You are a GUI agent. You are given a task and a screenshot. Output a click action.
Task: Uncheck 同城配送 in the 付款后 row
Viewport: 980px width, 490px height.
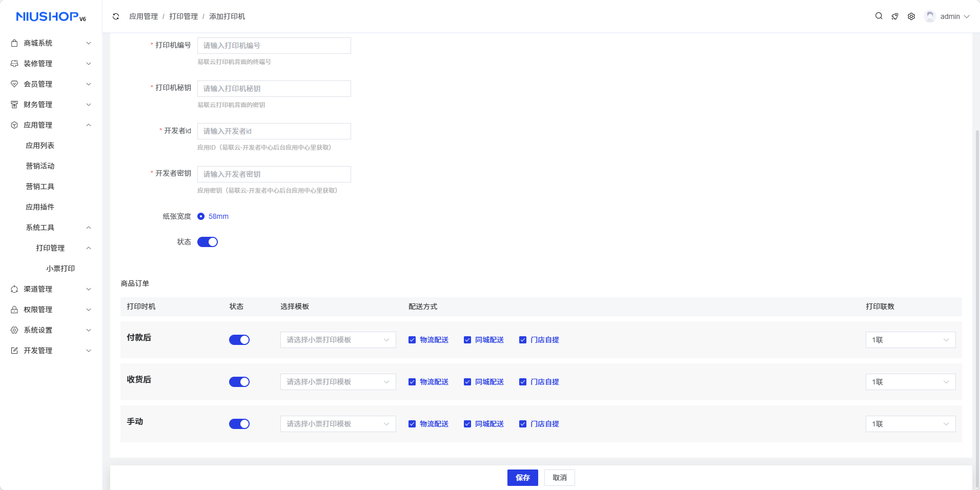point(467,340)
